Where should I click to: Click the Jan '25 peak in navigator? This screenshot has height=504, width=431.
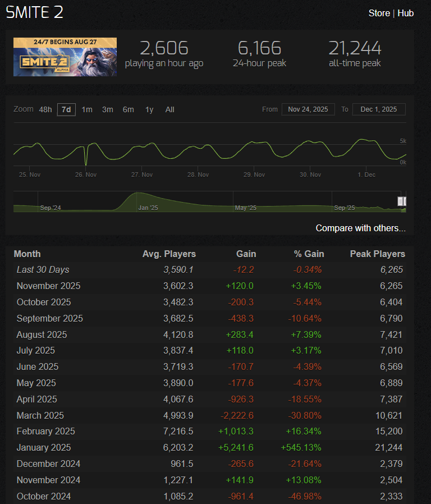click(x=137, y=193)
